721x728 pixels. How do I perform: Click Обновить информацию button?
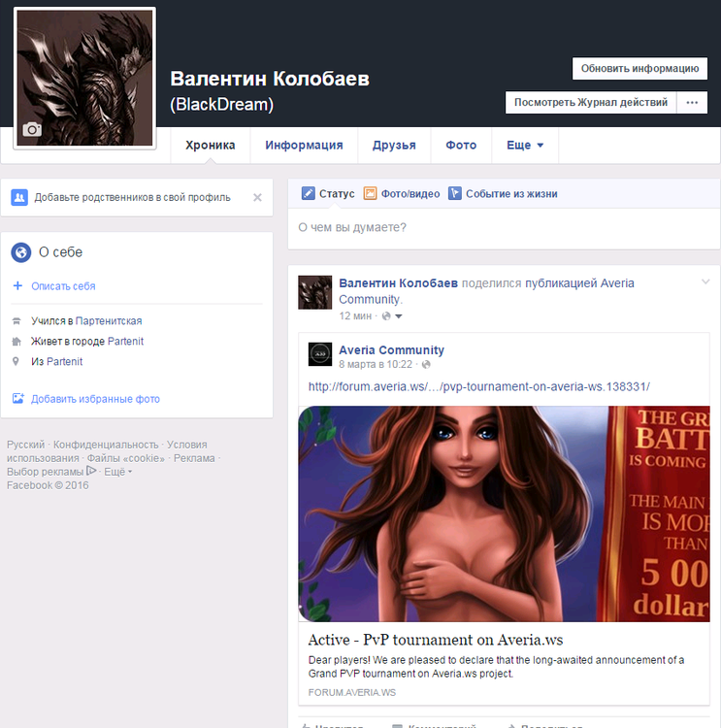coord(639,69)
